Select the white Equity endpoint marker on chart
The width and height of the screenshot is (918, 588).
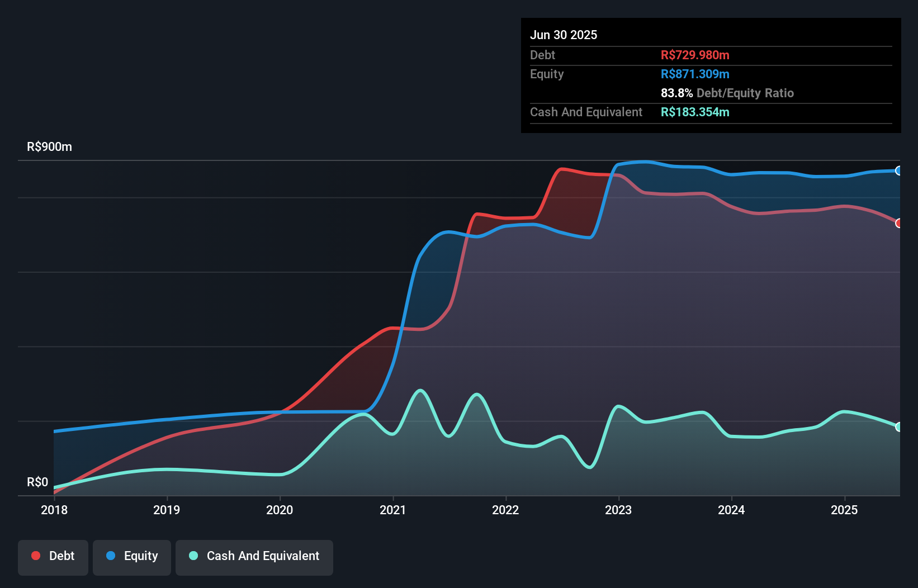pyautogui.click(x=899, y=171)
